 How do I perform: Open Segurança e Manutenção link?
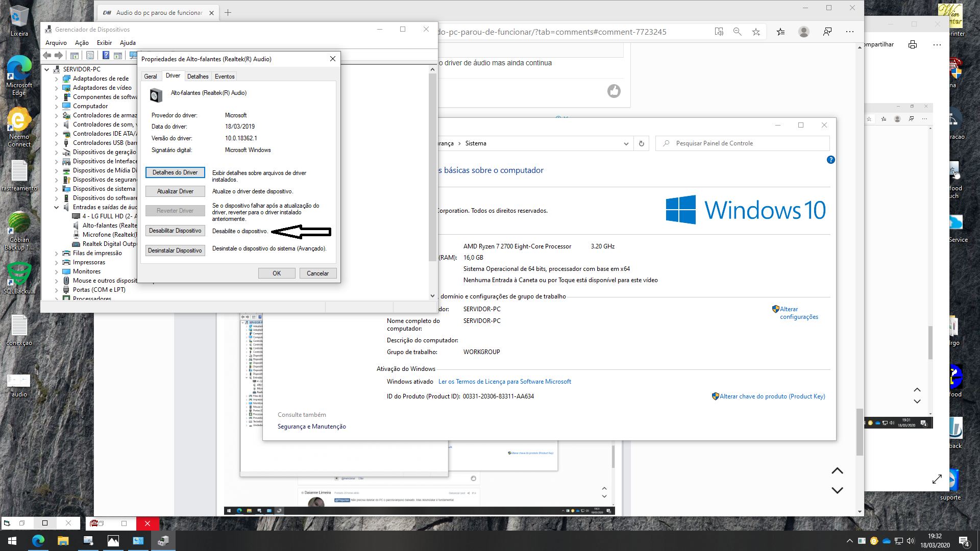point(312,427)
